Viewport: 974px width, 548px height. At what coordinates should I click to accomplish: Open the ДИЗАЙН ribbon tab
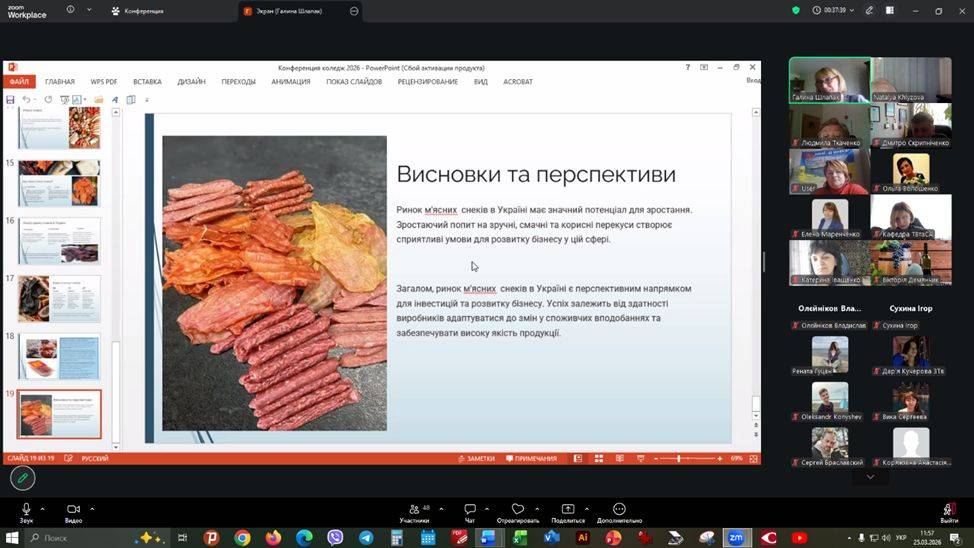[x=191, y=82]
